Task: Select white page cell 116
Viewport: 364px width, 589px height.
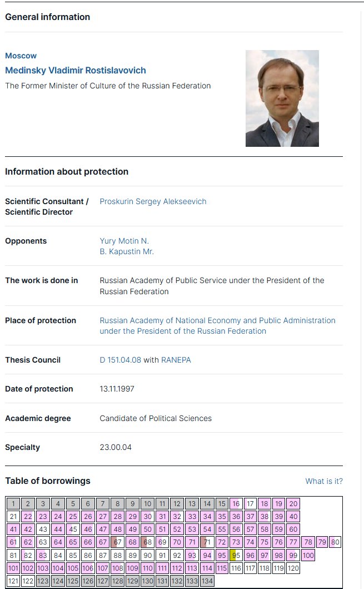Action: click(236, 568)
